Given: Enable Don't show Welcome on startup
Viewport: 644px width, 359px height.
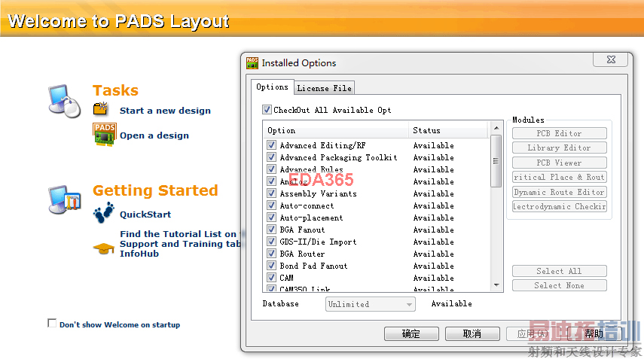Looking at the screenshot, I should pyautogui.click(x=52, y=324).
